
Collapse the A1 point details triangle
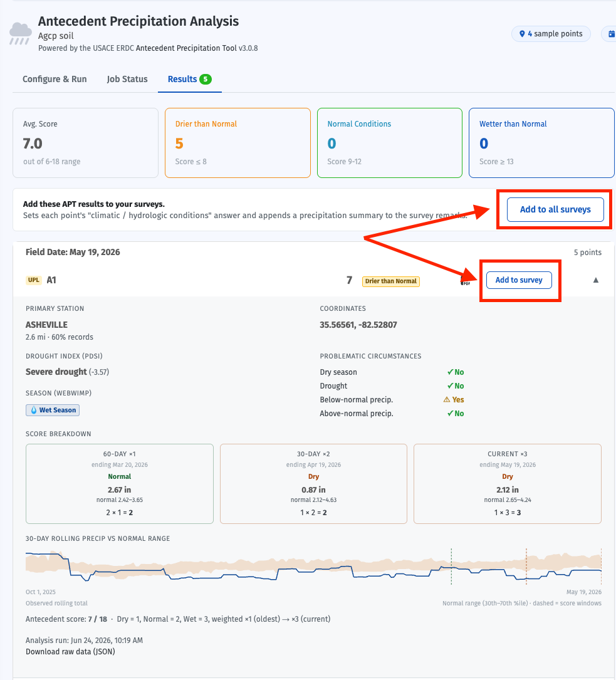(x=595, y=280)
